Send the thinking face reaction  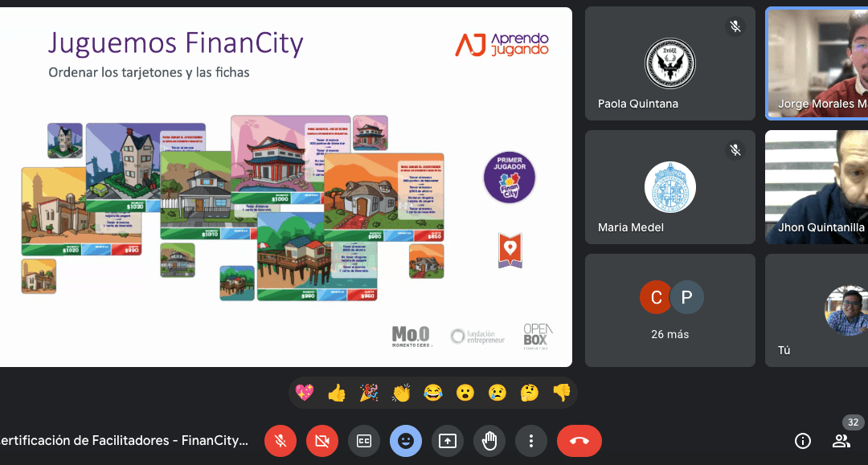[x=529, y=393]
